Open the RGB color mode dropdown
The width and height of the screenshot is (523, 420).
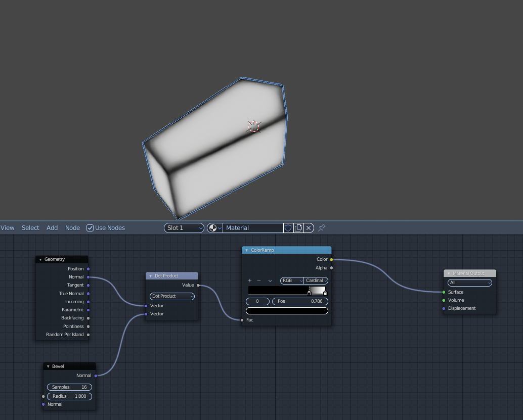click(292, 281)
